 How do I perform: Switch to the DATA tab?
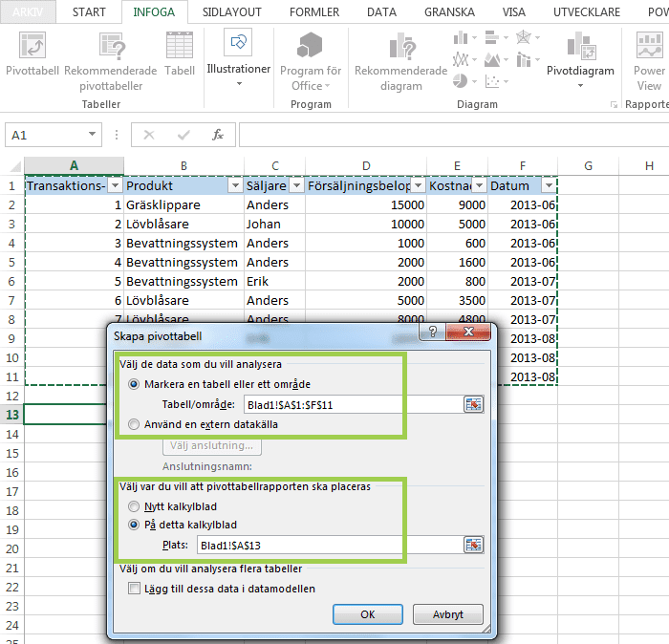tap(381, 11)
